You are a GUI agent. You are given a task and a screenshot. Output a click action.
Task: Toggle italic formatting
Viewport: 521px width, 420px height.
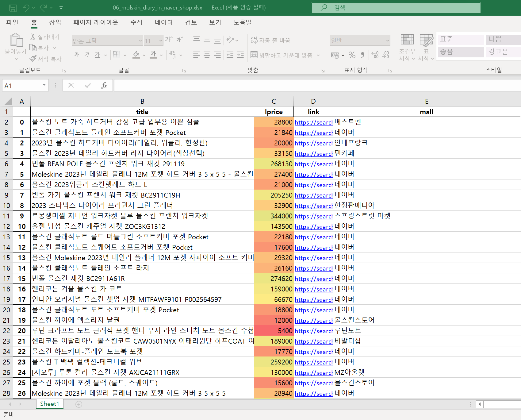(87, 55)
